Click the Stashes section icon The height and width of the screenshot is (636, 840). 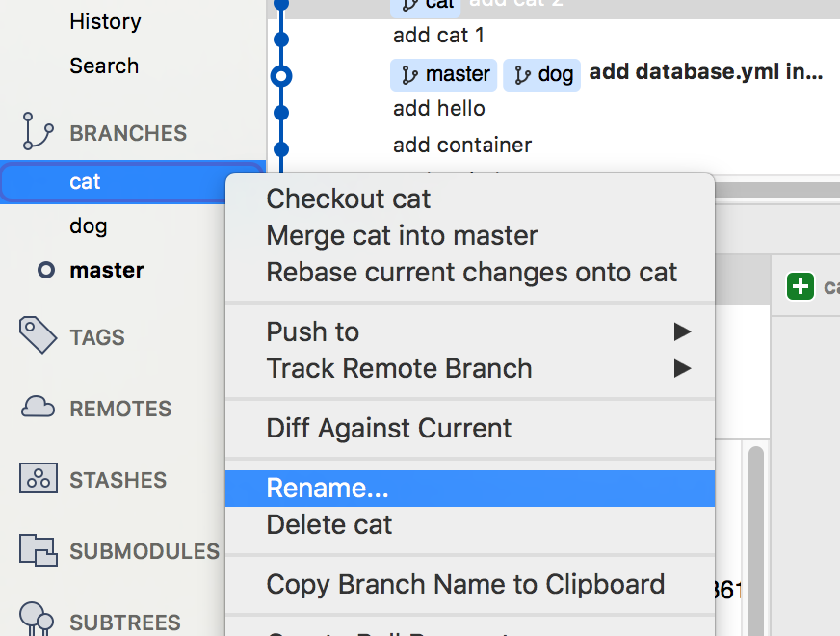point(38,479)
